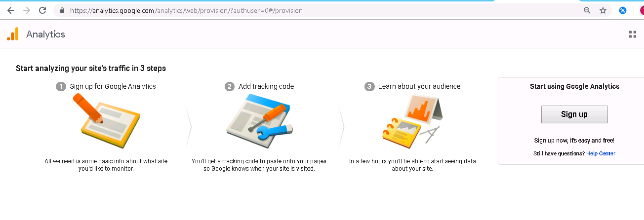Click the Sign up button
The height and width of the screenshot is (220, 644).
tap(574, 114)
